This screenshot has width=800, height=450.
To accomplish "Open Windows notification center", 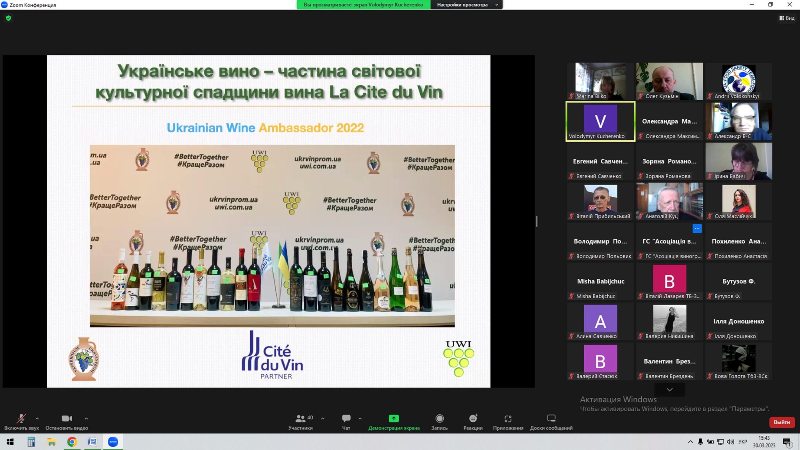I will (787, 442).
